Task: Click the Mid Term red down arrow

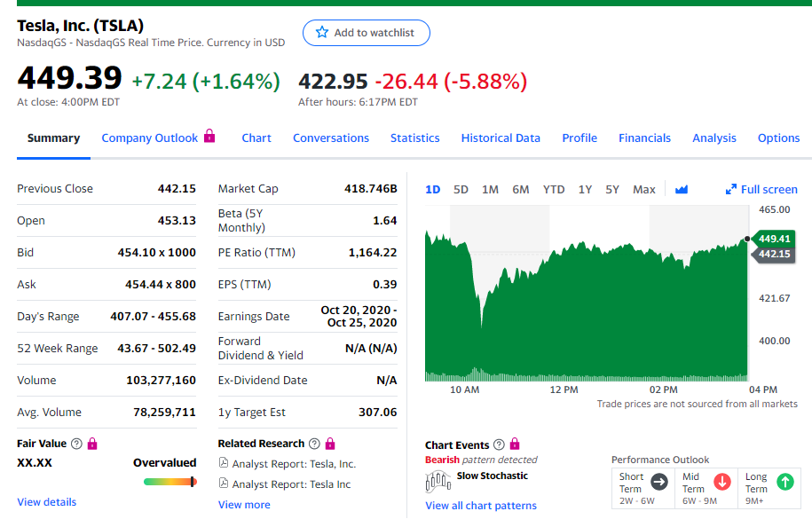Action: point(722,482)
